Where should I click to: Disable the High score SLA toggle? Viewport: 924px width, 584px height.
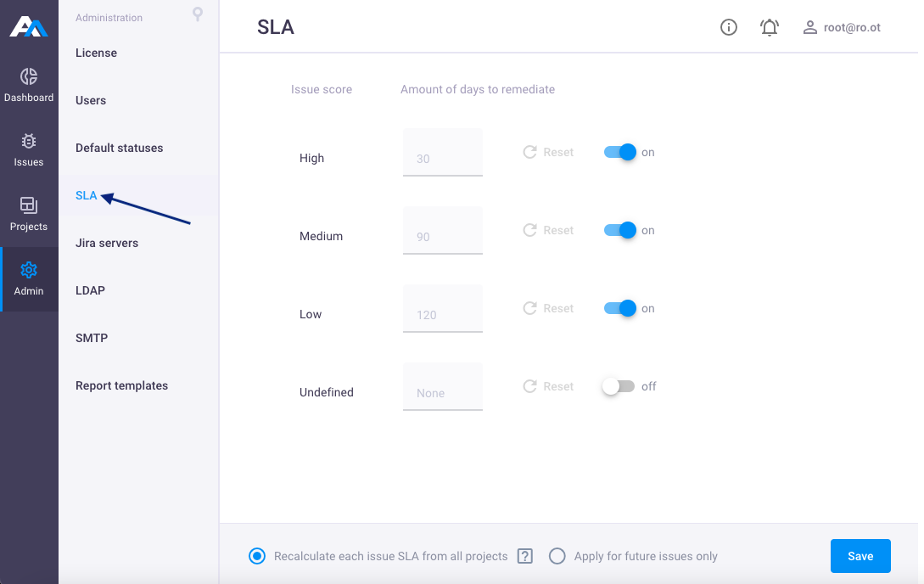[x=620, y=152]
